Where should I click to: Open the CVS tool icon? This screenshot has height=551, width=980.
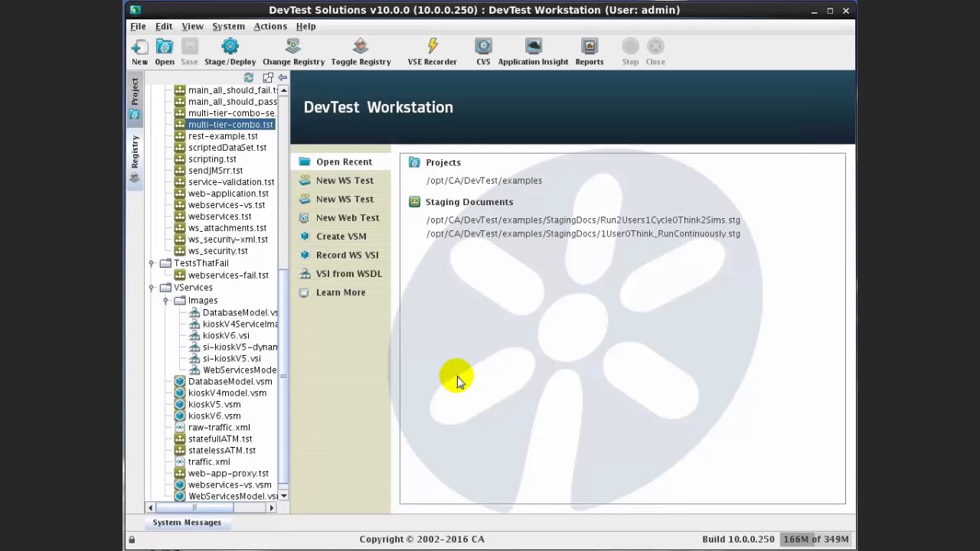(483, 47)
